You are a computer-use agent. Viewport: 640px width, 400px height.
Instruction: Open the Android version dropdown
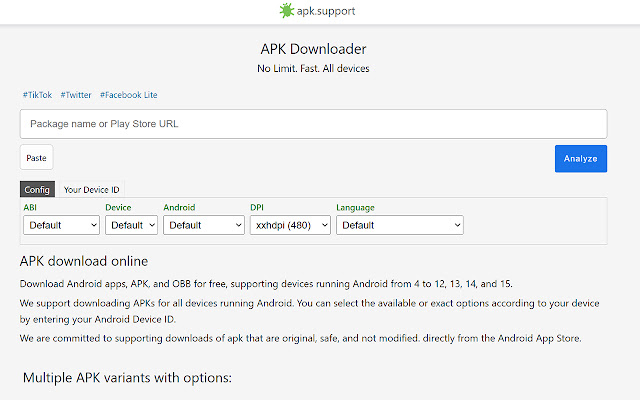pyautogui.click(x=204, y=225)
